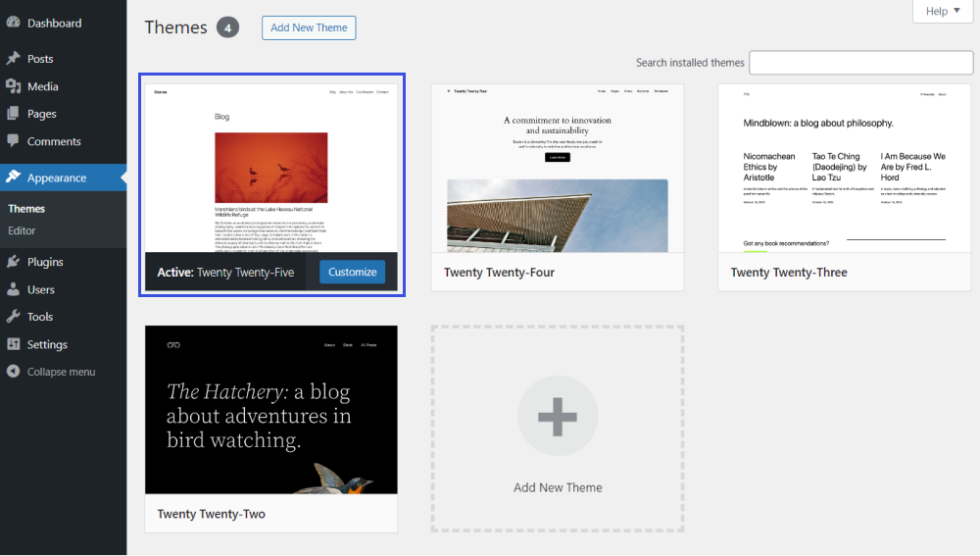Click the Media library icon
Image resolution: width=980 pixels, height=556 pixels.
click(13, 86)
